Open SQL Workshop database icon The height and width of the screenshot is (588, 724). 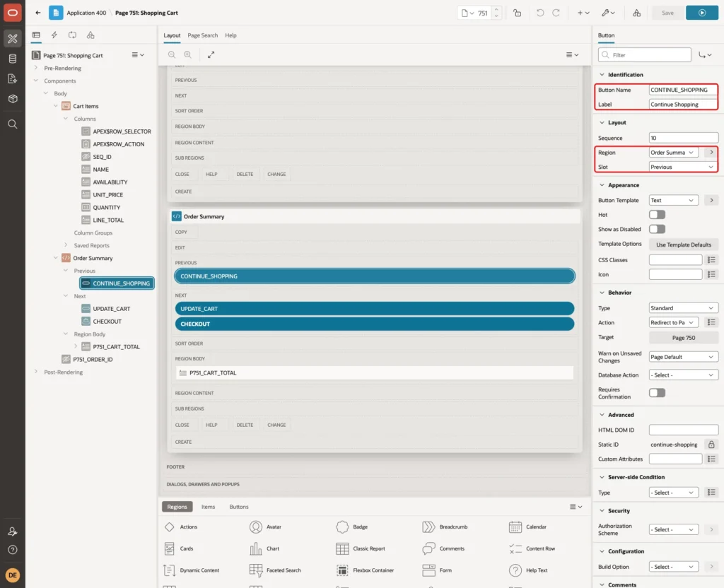click(13, 59)
